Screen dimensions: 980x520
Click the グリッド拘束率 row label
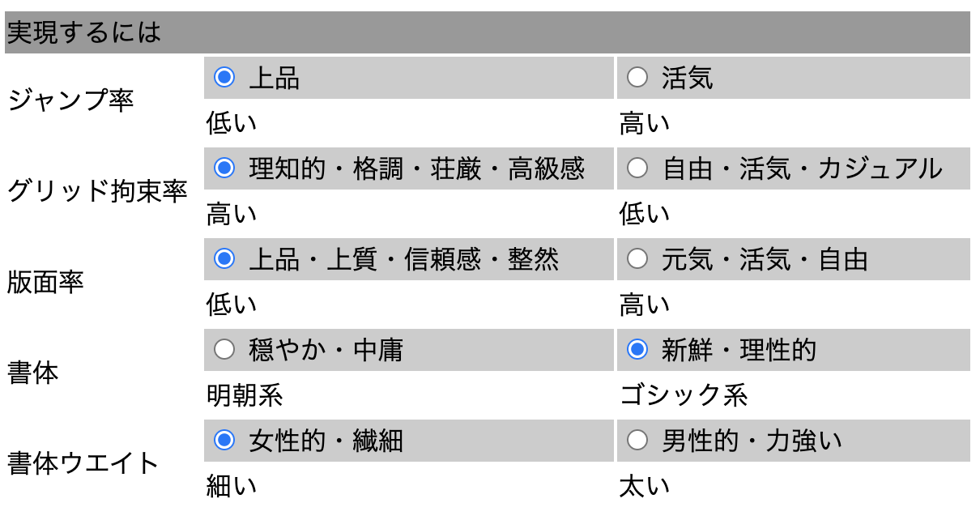point(97,191)
